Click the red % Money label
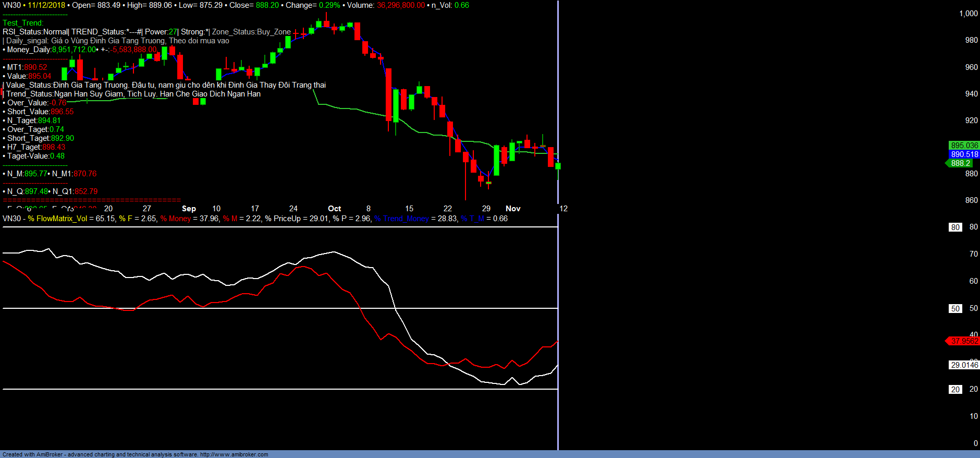 click(176, 219)
